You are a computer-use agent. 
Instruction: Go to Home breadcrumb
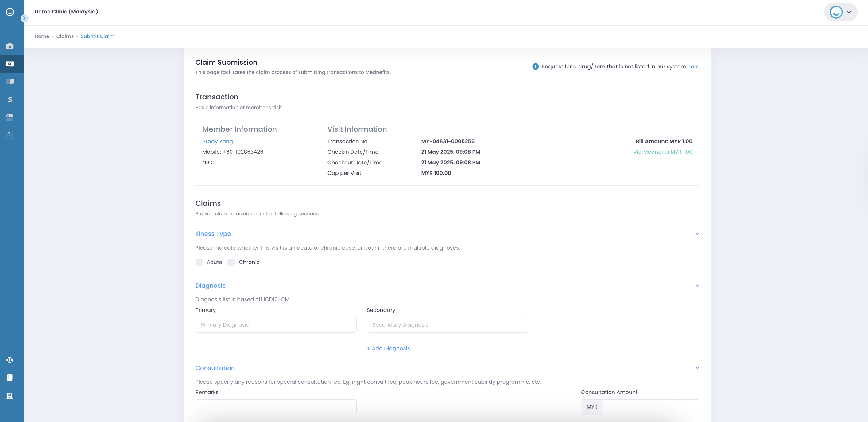(x=42, y=36)
